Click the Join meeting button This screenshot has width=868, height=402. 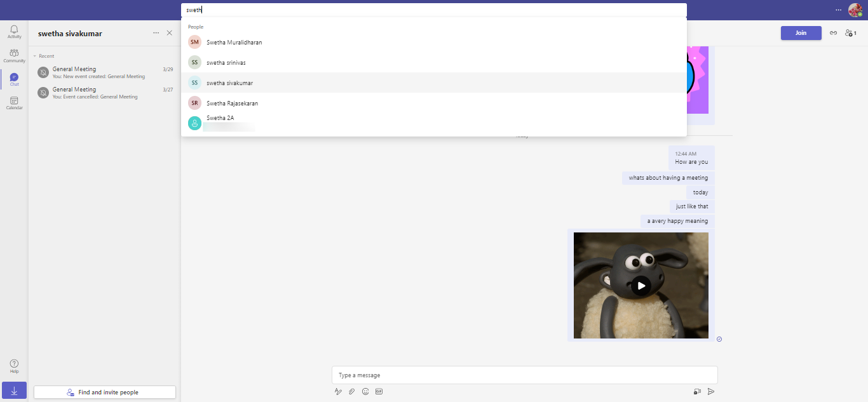(801, 33)
